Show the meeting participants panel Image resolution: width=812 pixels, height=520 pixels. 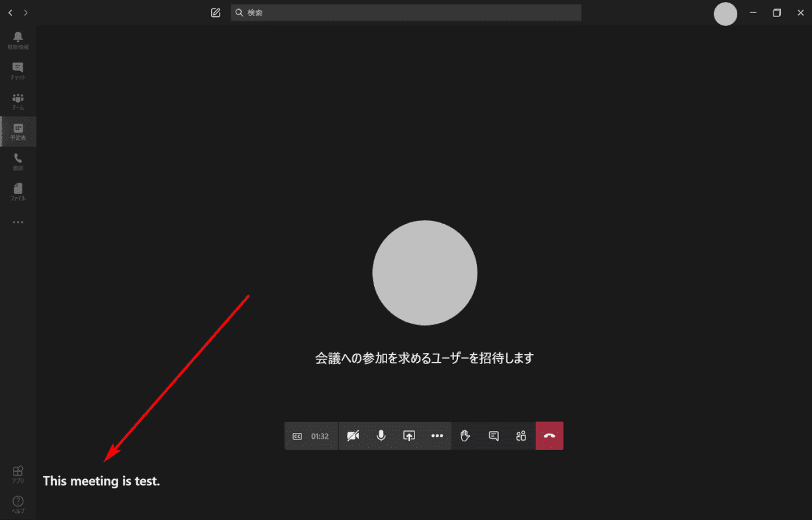click(x=521, y=435)
